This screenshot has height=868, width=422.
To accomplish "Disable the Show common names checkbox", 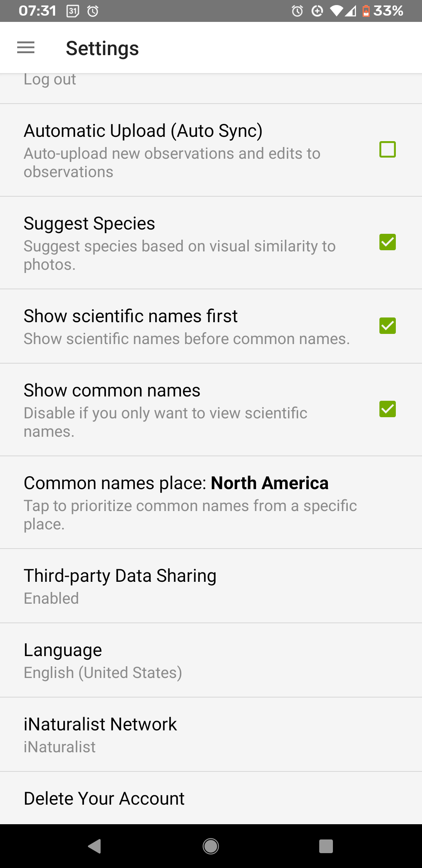I will tap(388, 409).
